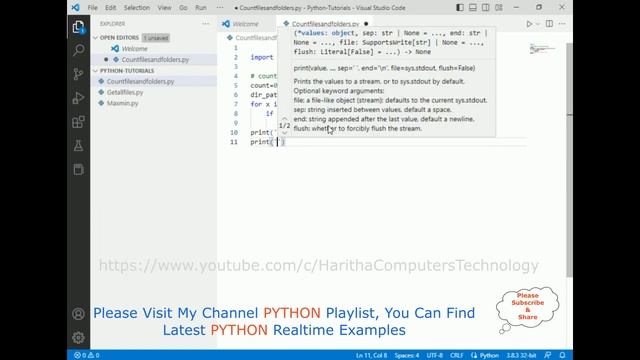This screenshot has height=360, width=640.
Task: Open Run and Debug view
Action: coord(78,98)
